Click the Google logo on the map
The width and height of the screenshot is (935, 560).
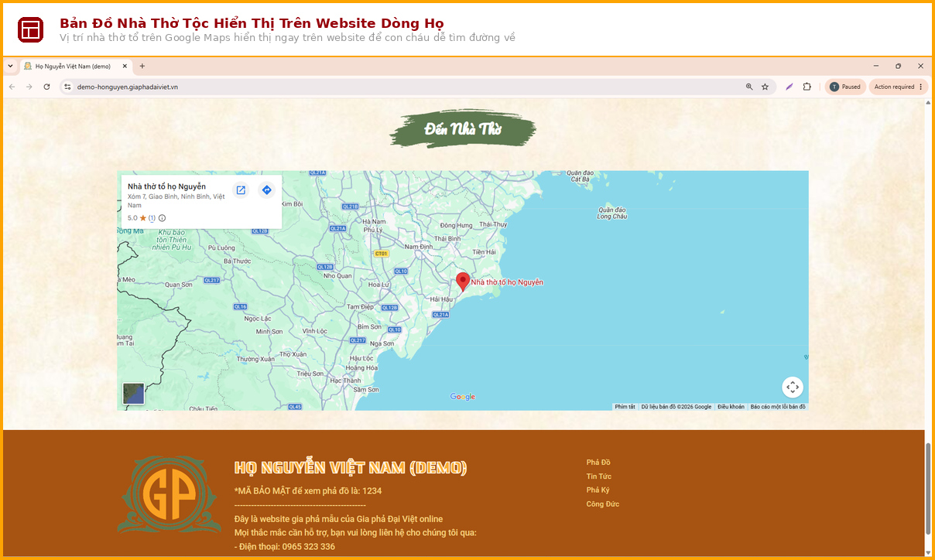click(463, 397)
